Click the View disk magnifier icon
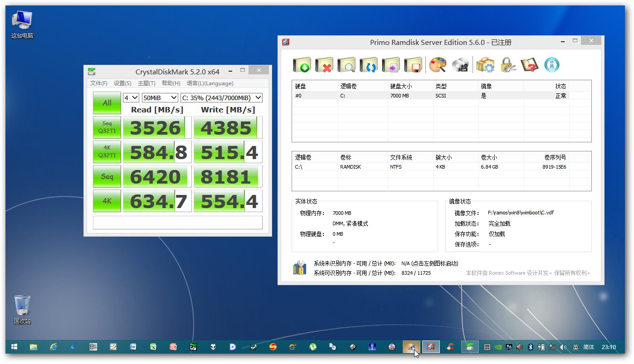634x364 pixels. (x=346, y=65)
